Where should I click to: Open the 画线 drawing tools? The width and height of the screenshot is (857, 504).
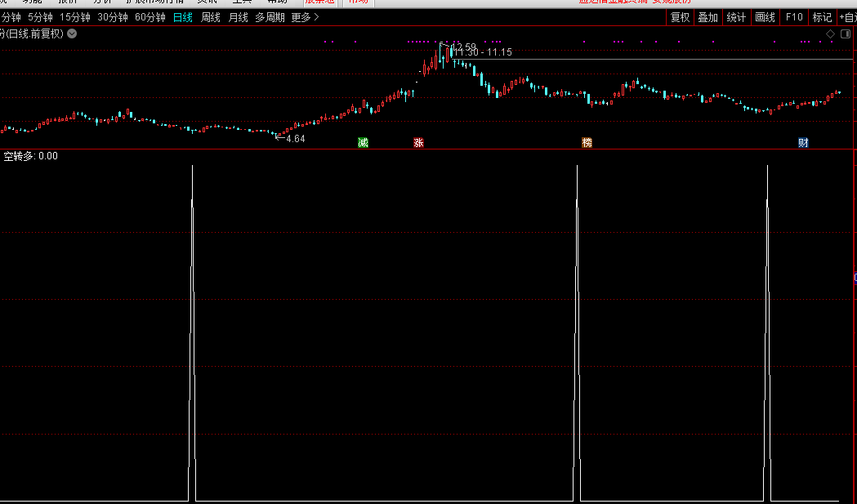[765, 17]
